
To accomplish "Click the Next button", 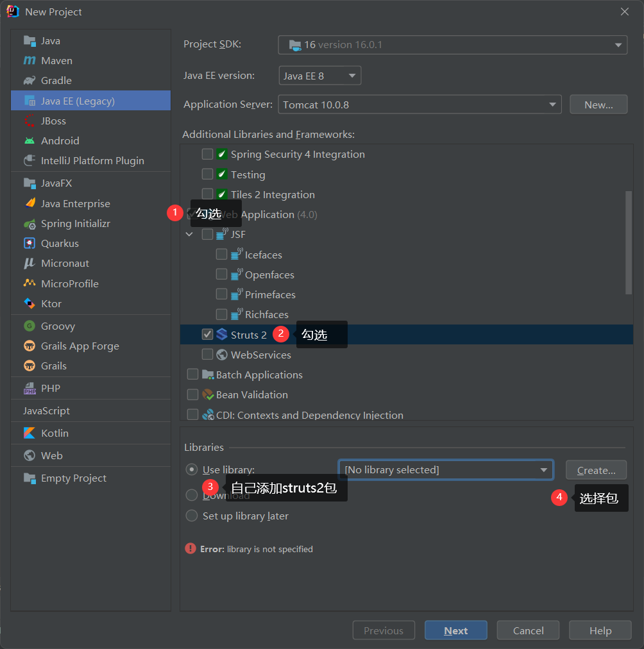I will 455,630.
